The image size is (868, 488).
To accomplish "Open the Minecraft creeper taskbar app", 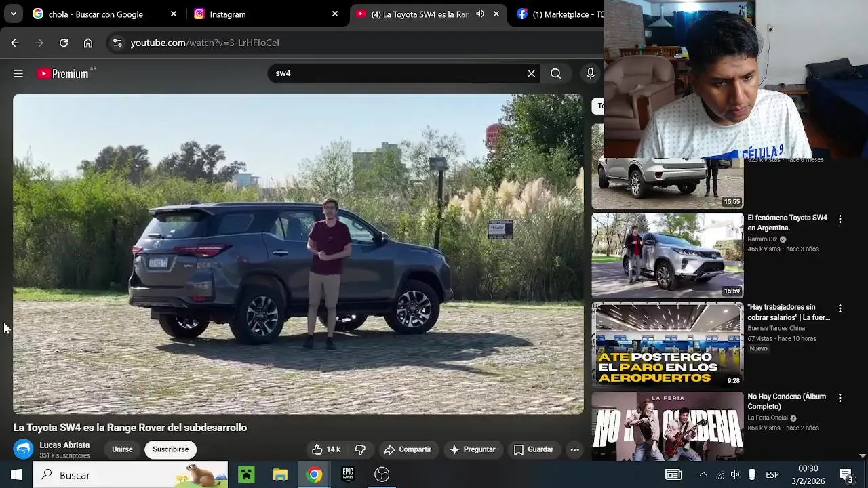I will click(246, 474).
